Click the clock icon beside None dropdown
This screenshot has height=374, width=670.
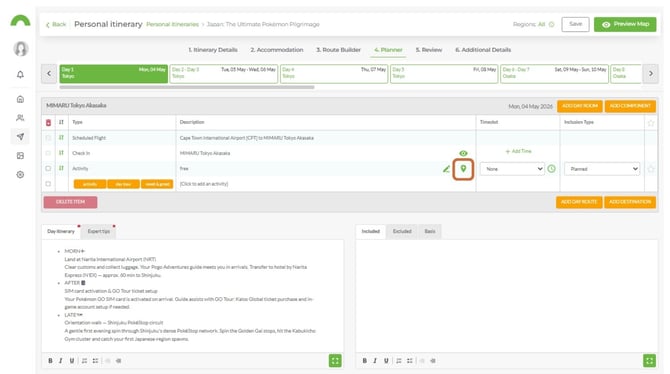552,169
